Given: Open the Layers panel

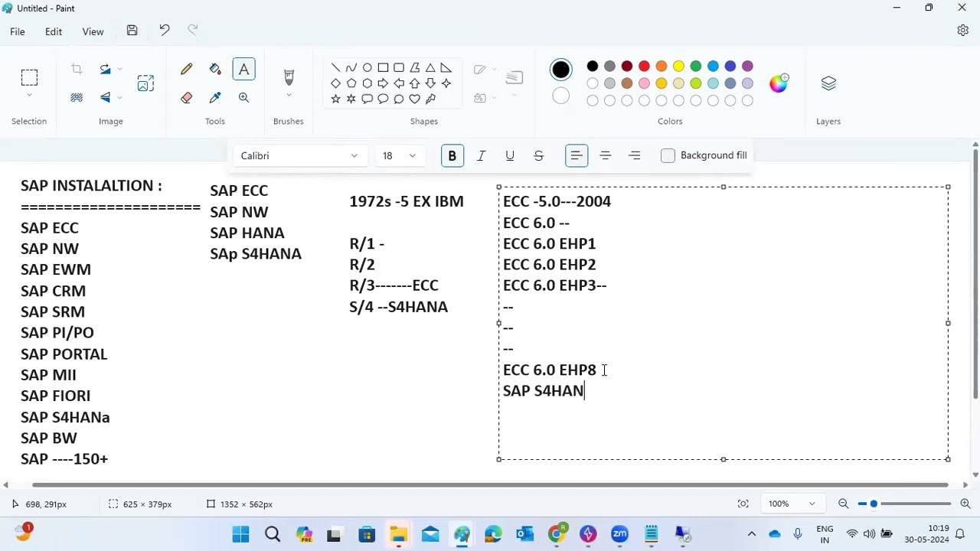Looking at the screenshot, I should pos(828,83).
